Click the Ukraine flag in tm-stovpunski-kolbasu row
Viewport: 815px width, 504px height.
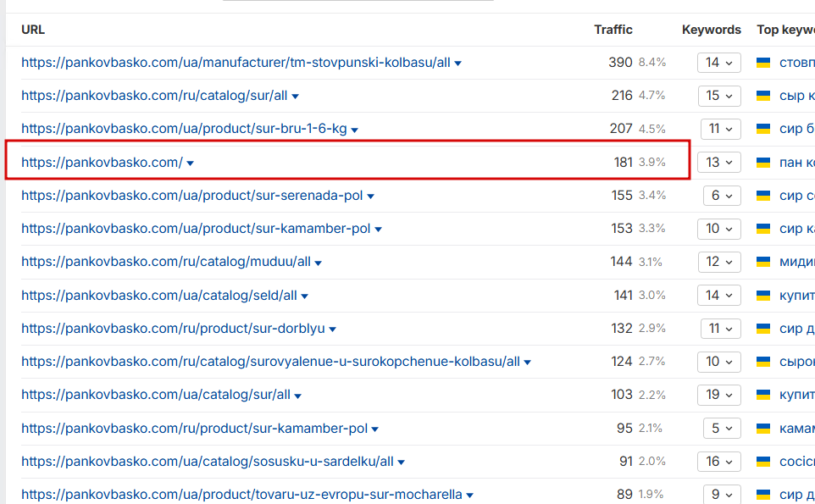click(x=763, y=63)
